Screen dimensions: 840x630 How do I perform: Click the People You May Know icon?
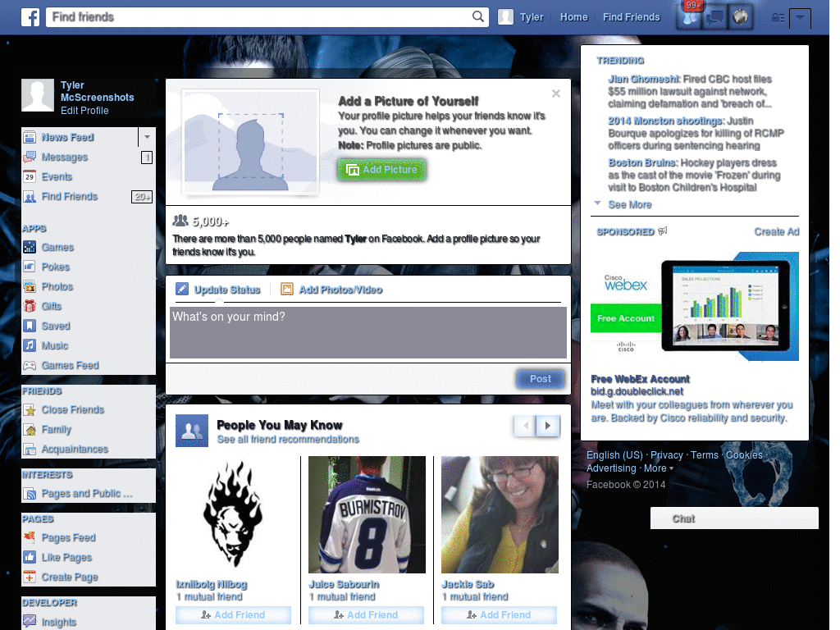click(x=192, y=430)
